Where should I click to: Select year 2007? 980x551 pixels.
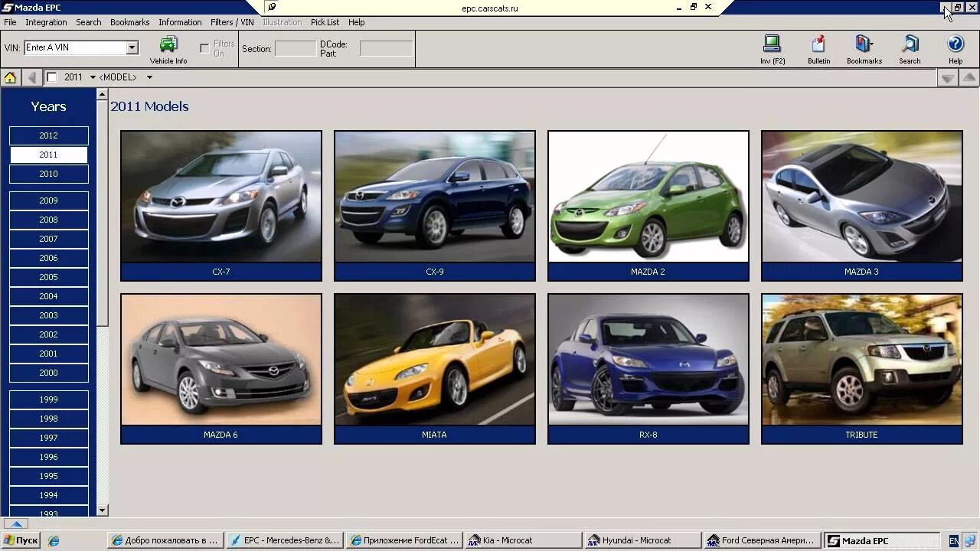pos(49,239)
